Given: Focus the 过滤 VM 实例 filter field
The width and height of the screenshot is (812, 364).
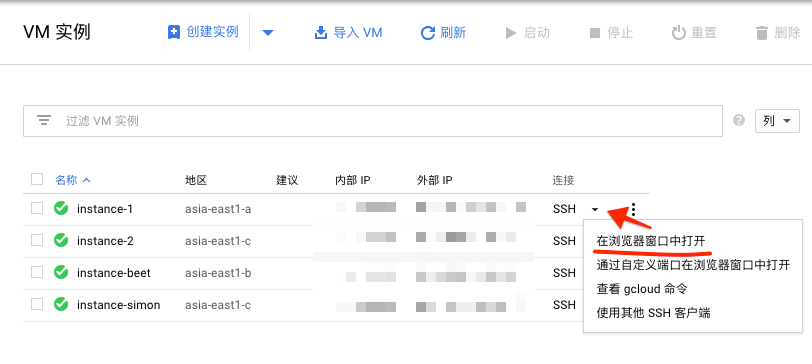Looking at the screenshot, I should pos(373,121).
